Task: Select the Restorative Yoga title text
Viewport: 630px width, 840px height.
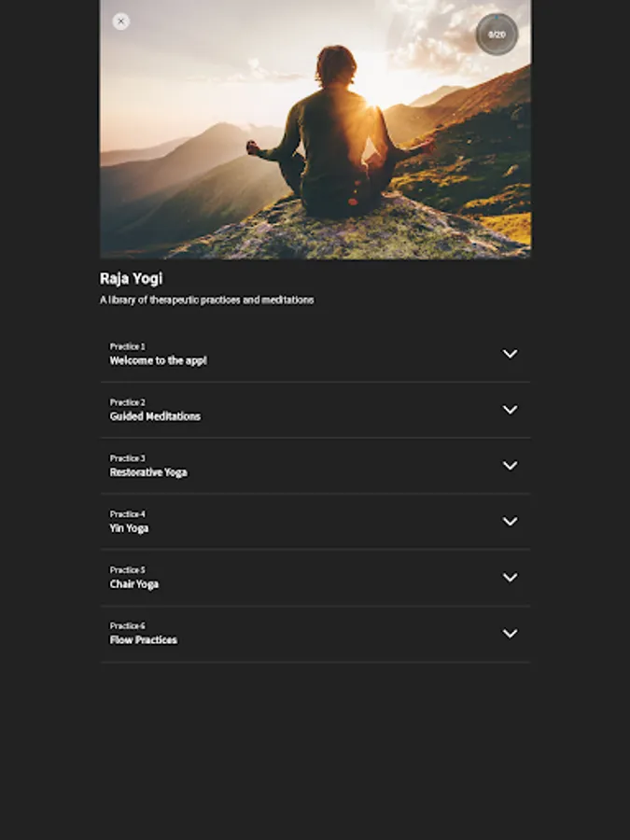Action: (x=148, y=472)
